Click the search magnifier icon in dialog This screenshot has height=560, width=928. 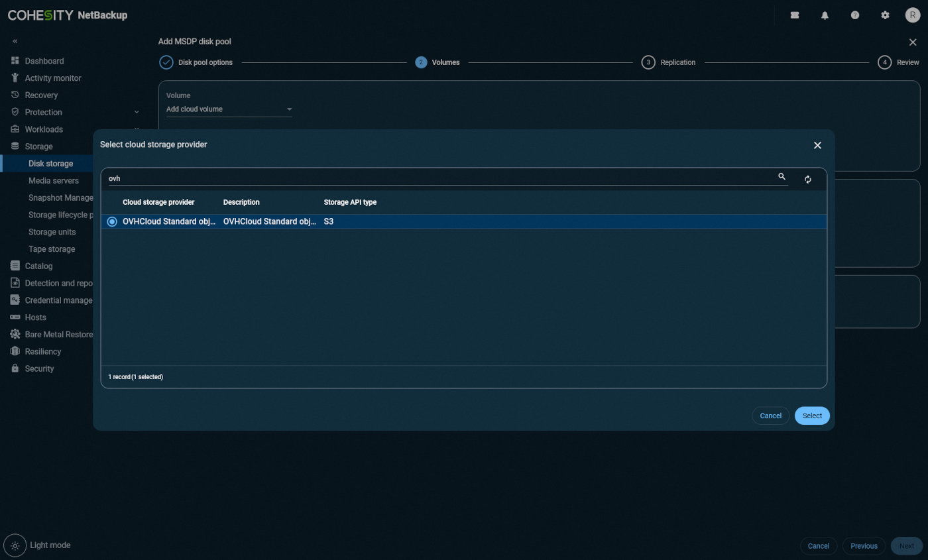(782, 177)
